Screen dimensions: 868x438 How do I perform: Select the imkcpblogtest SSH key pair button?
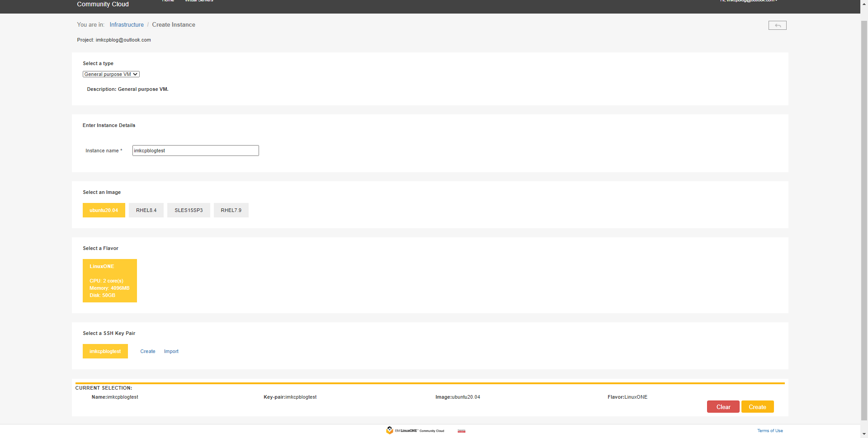point(105,351)
